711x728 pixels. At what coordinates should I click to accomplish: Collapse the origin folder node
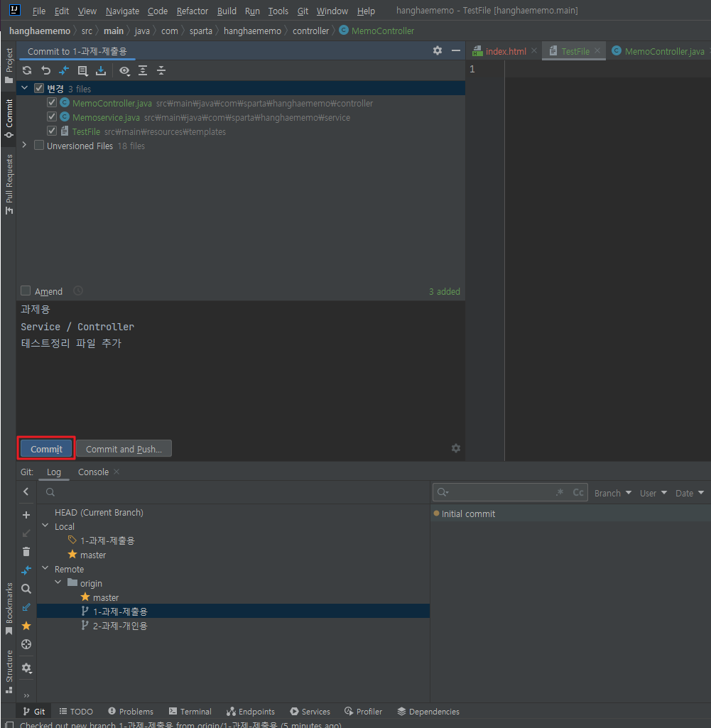tap(58, 582)
